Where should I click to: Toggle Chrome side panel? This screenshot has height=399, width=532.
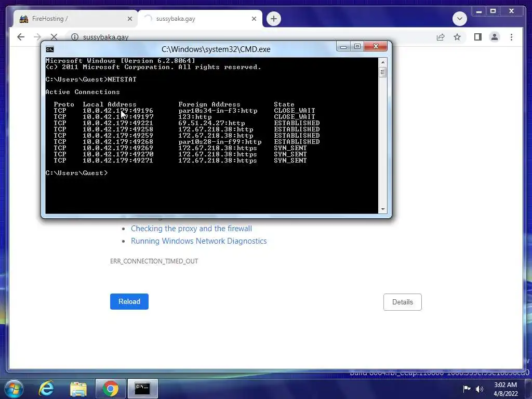click(x=478, y=37)
